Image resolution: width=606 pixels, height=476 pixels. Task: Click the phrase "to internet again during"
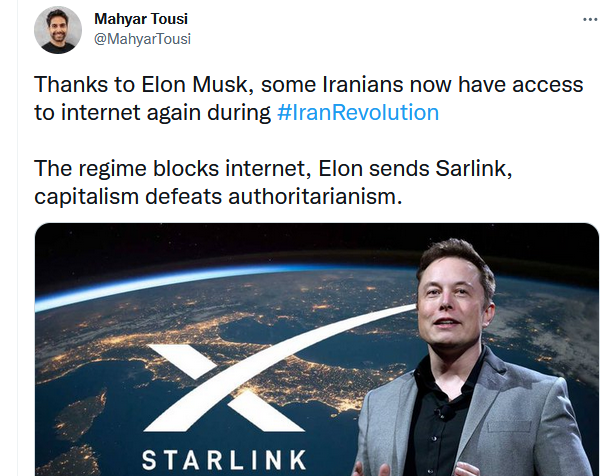pos(152,112)
